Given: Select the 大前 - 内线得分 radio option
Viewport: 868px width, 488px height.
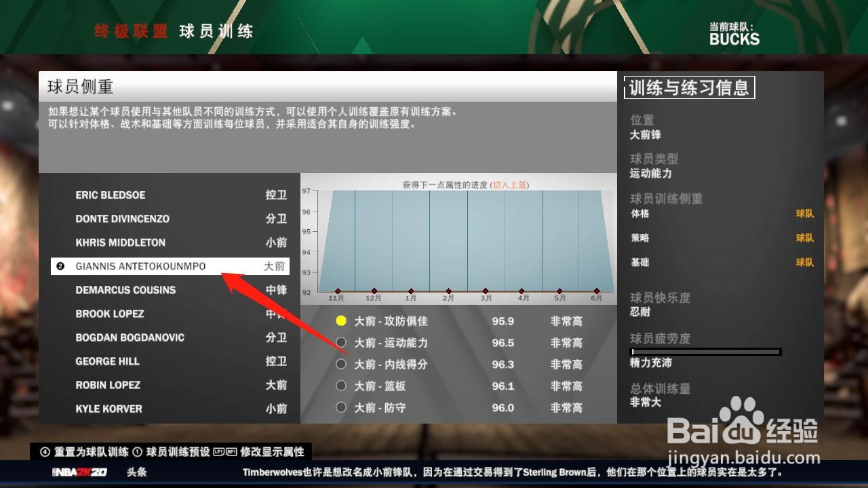Looking at the screenshot, I should click(341, 364).
